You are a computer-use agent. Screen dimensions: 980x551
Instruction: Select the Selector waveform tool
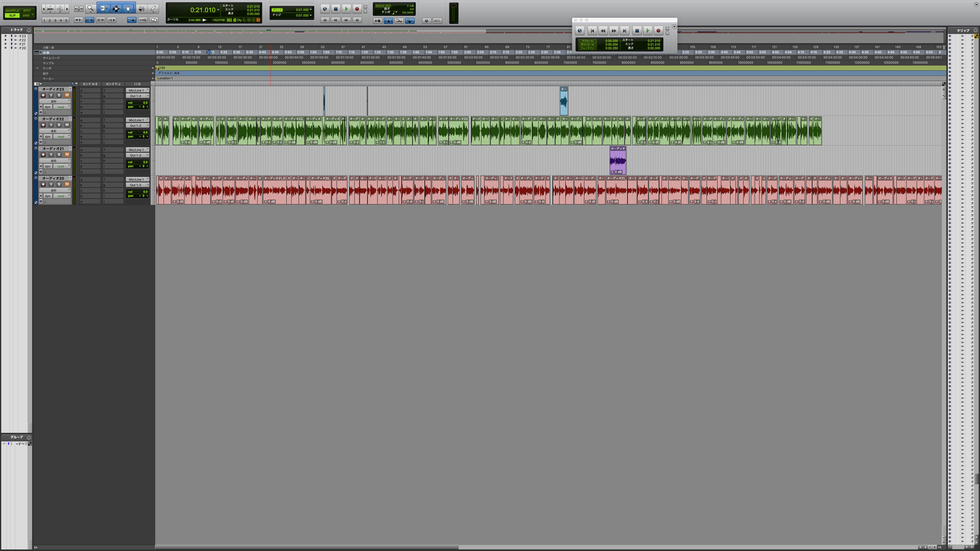116,8
